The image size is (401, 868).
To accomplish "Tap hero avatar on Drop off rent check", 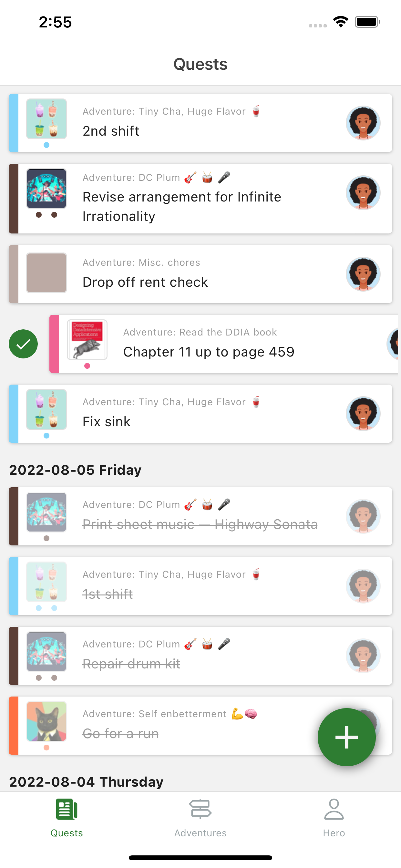I will point(363,274).
